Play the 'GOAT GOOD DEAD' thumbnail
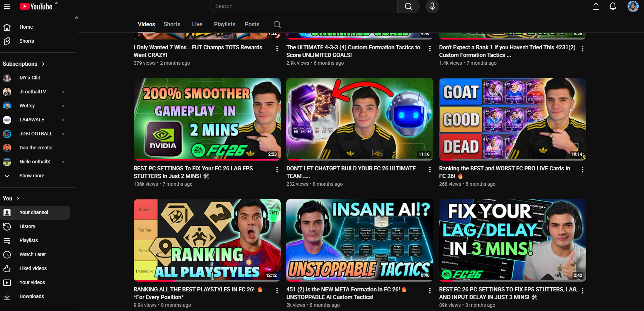Image resolution: width=644 pixels, height=311 pixels. [513, 119]
